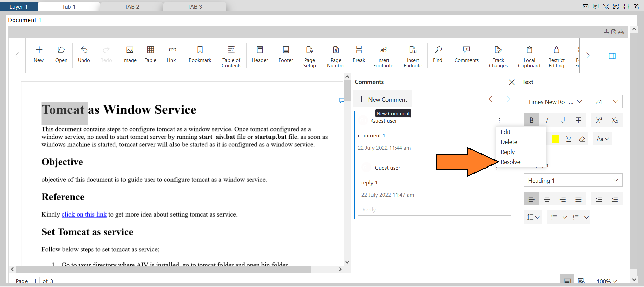Click the yellow highlight color swatch

pos(556,139)
